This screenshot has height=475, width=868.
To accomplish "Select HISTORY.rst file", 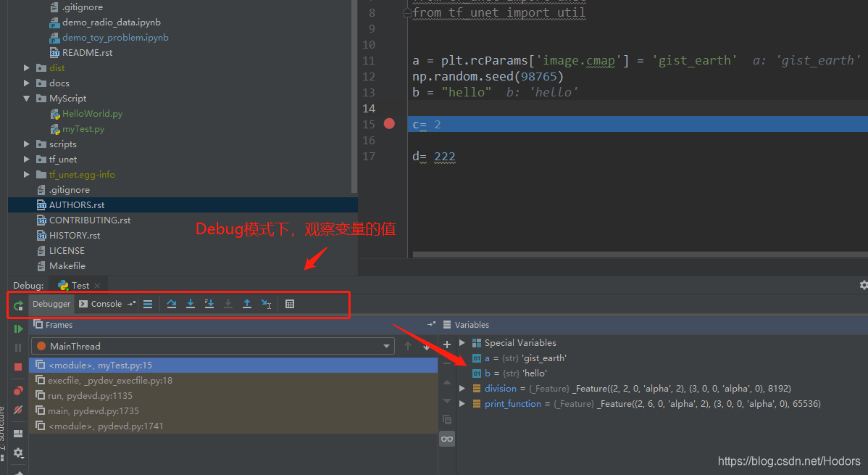I will click(74, 236).
